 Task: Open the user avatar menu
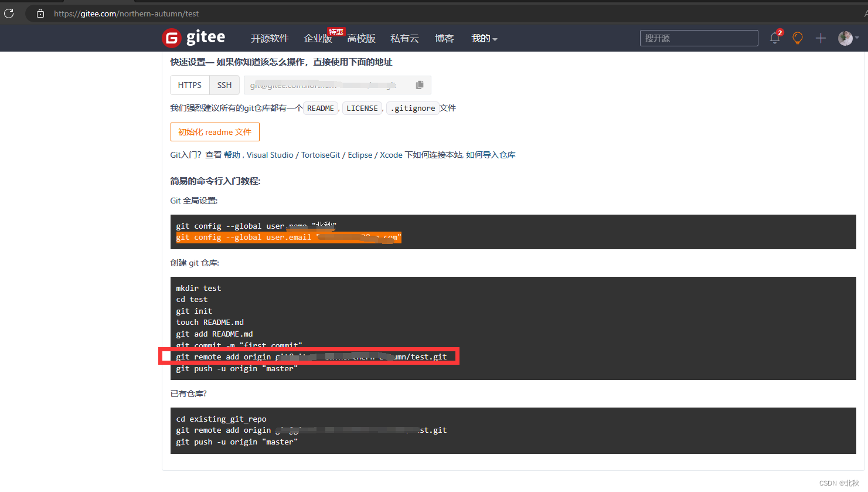click(845, 38)
